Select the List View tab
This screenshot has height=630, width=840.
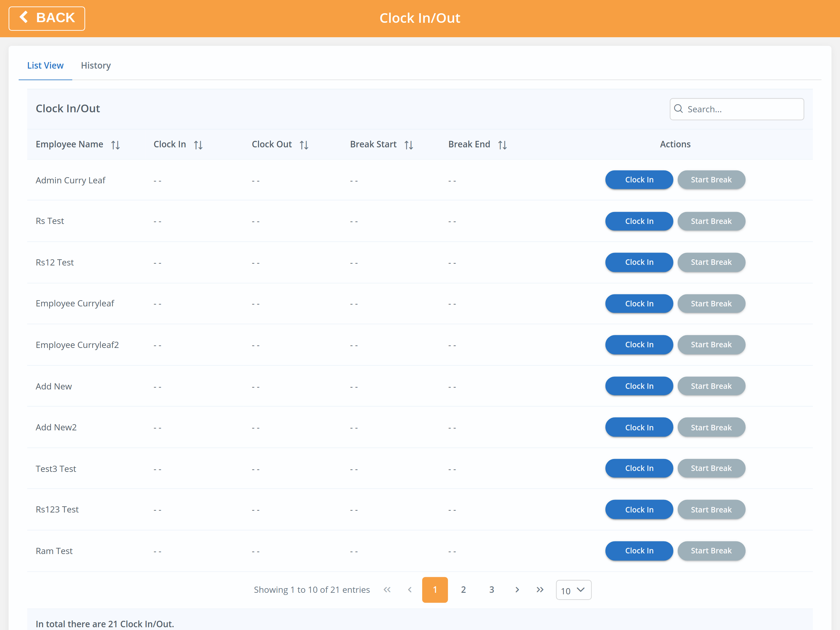pyautogui.click(x=45, y=65)
